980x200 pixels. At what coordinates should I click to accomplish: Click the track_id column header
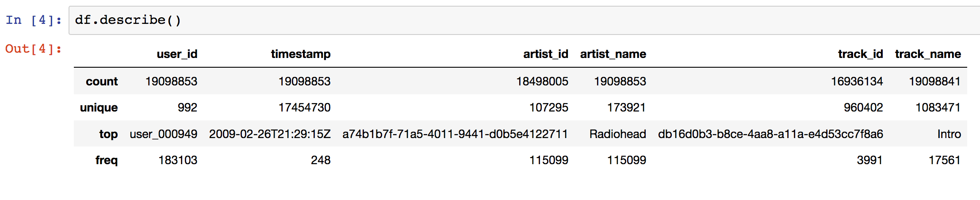coord(860,54)
